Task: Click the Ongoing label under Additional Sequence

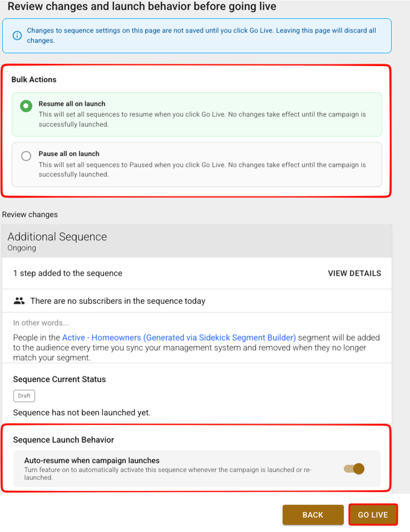Action: [23, 248]
